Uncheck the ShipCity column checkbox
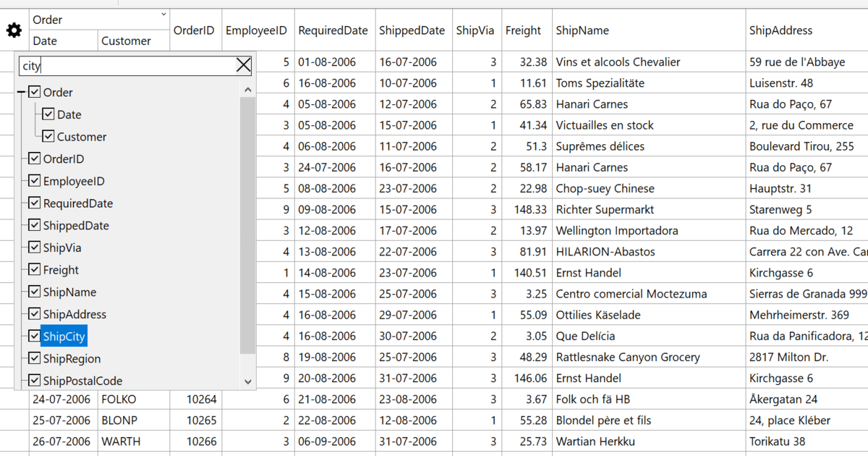The image size is (868, 456). (x=33, y=336)
